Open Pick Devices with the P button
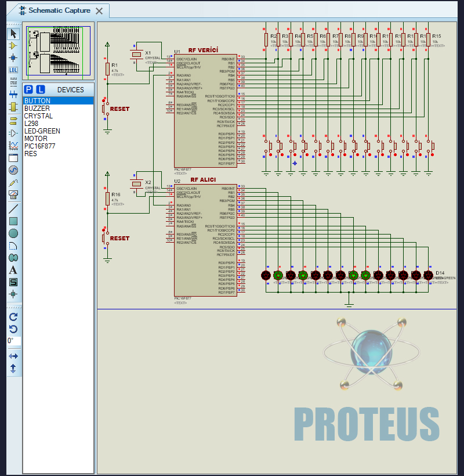The width and height of the screenshot is (464, 476). [x=29, y=89]
